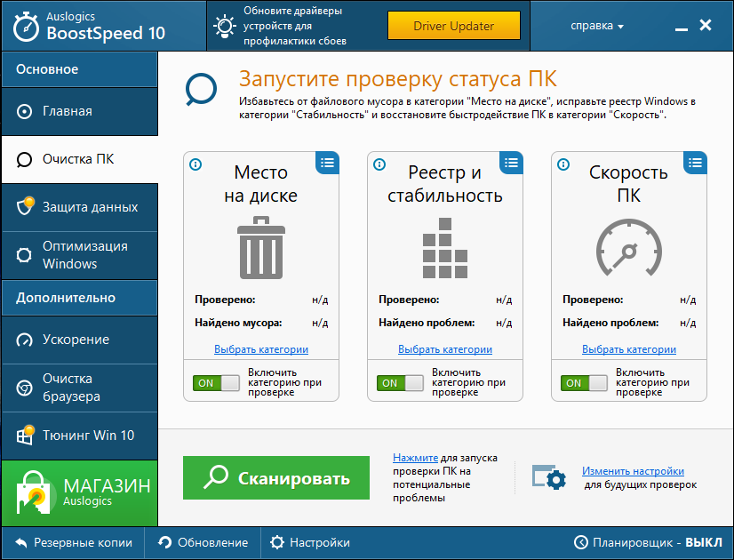
Task: Click the Auslogics BoostSpeed 10 title text
Action: tap(106, 27)
